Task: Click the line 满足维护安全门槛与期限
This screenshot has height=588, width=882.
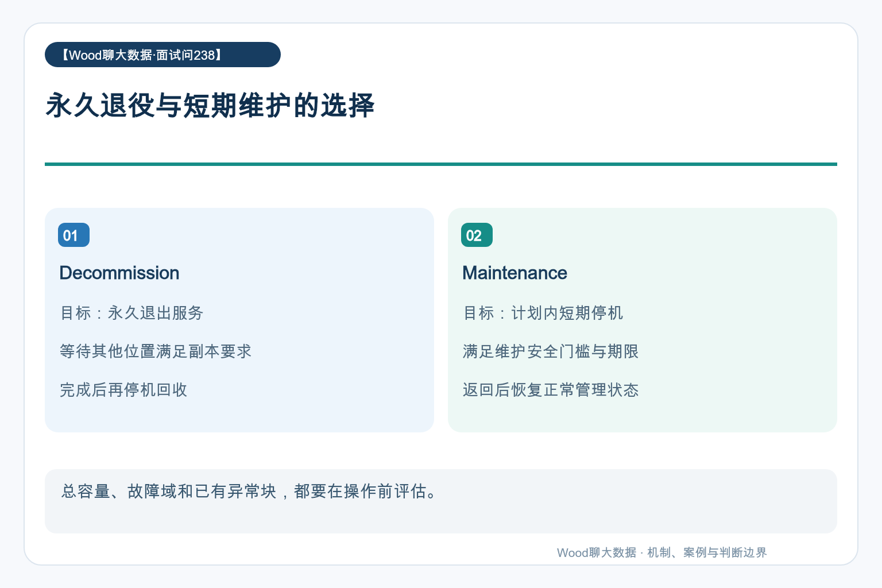Action: point(551,351)
